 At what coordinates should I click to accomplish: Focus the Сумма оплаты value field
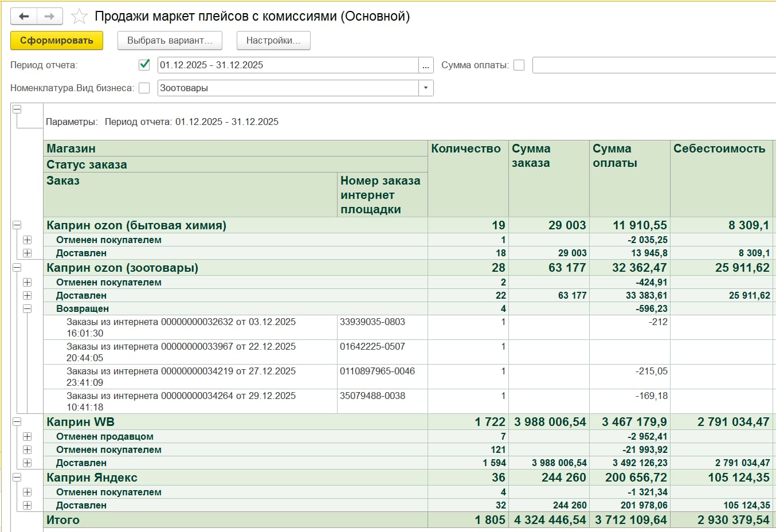(x=654, y=65)
